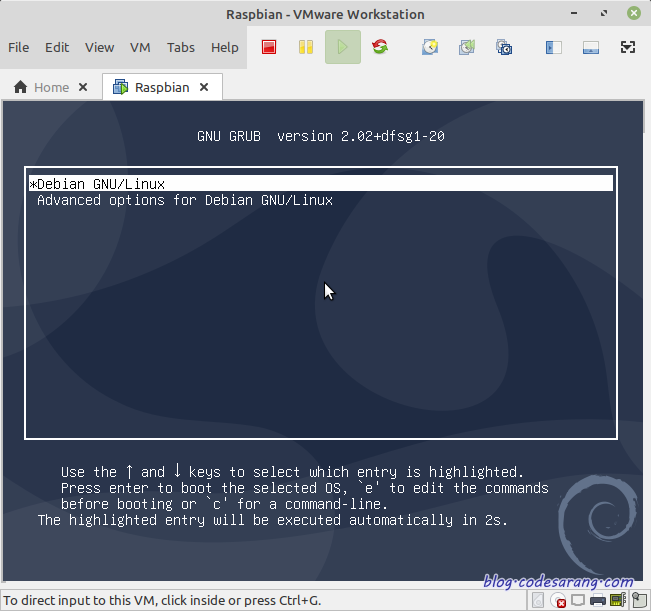This screenshot has width=651, height=611.
Task: Click the green Power On play button
Action: point(343,47)
